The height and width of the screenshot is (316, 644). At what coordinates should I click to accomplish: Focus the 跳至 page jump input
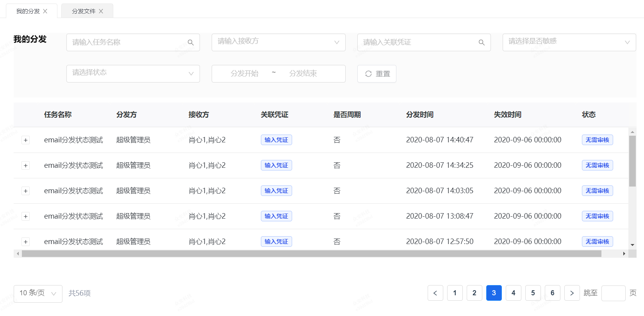click(614, 293)
